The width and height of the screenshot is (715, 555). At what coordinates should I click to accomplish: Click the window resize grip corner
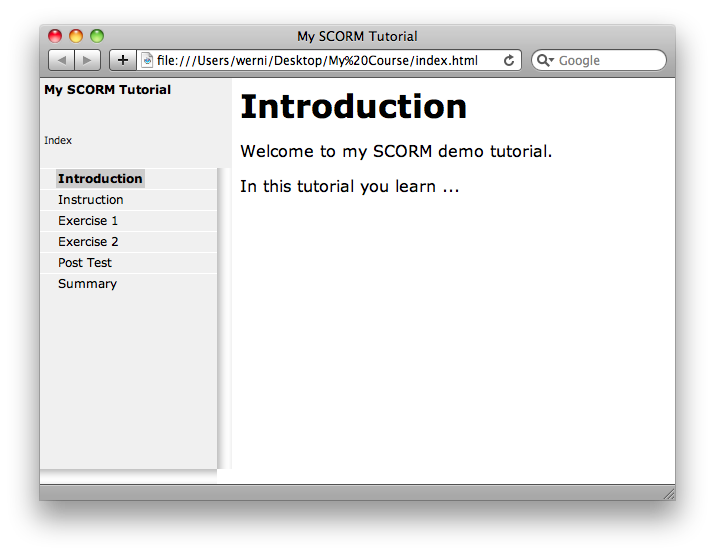[x=668, y=493]
